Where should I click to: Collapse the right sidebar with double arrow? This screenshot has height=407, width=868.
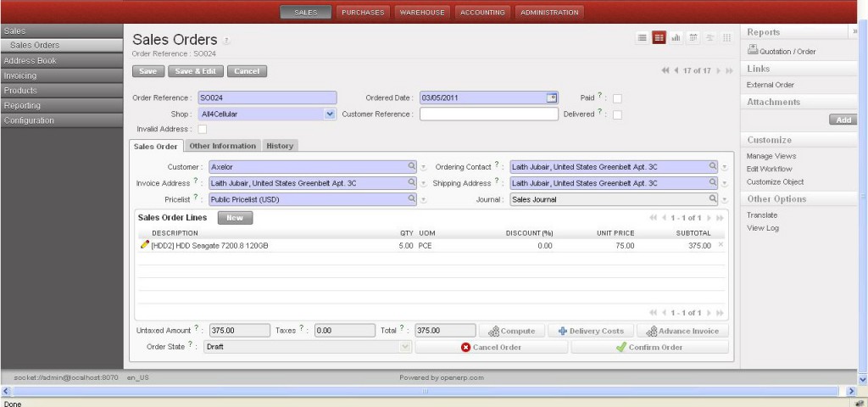click(x=855, y=32)
